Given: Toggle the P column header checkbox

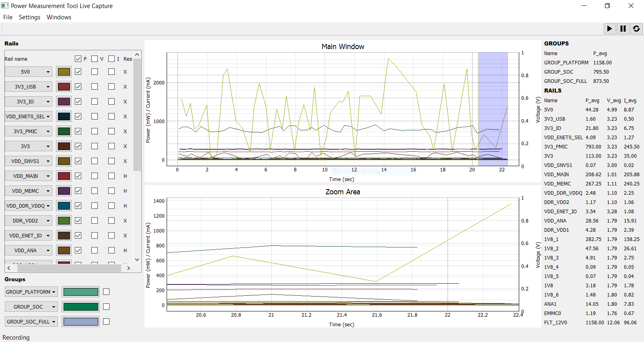Looking at the screenshot, I should [x=78, y=59].
